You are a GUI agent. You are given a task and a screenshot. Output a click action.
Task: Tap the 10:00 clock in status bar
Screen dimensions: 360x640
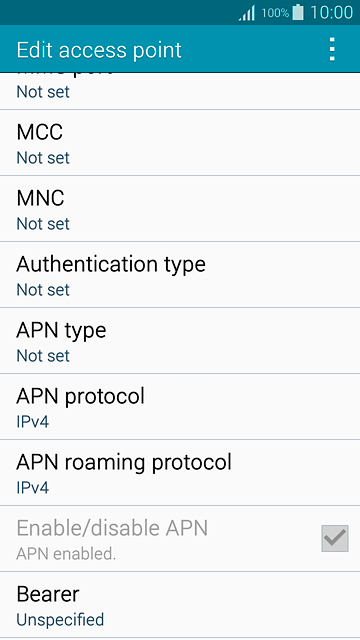[x=331, y=13]
